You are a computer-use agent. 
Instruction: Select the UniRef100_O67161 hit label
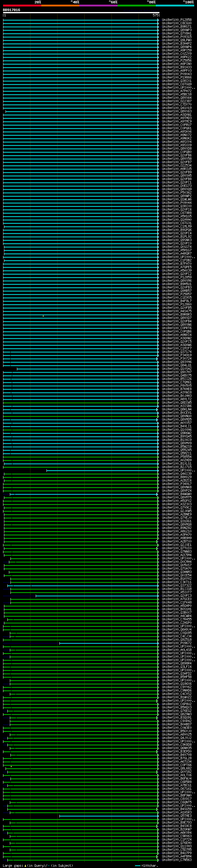point(177,789)
